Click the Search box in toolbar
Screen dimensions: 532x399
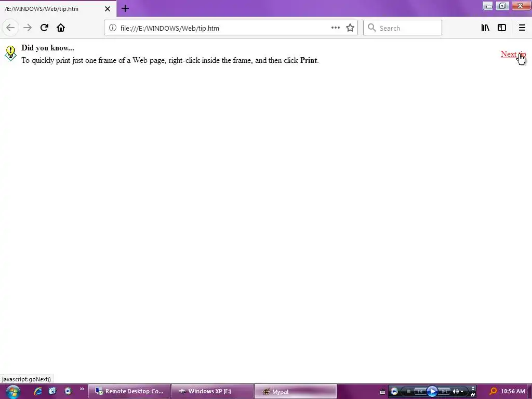[x=403, y=28]
